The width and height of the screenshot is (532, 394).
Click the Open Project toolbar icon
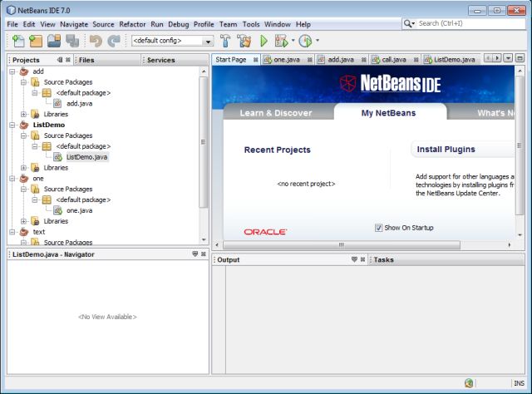click(54, 41)
